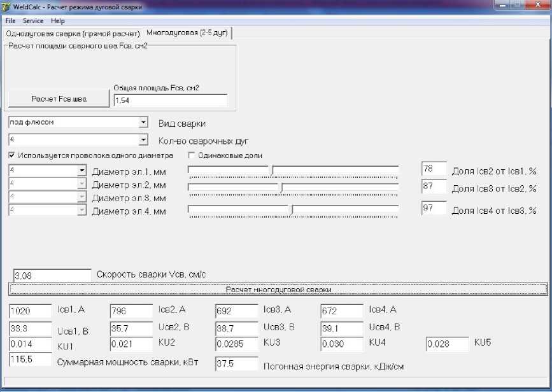
Task: Open Кол-во сварочных дуг dropdown
Action: (143, 140)
